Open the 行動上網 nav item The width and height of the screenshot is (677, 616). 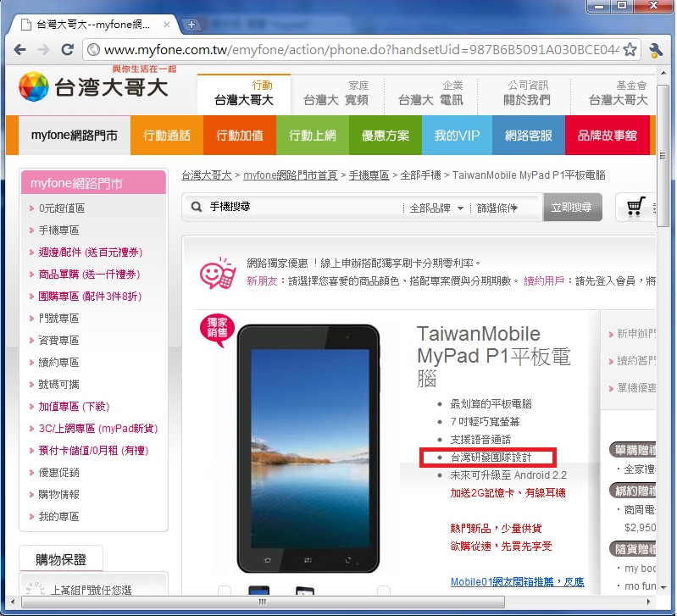tap(313, 136)
